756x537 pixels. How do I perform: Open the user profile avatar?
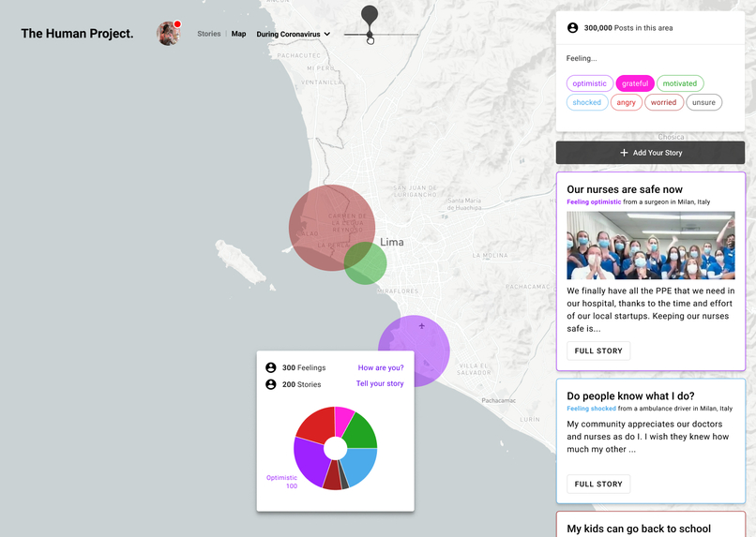[x=167, y=34]
